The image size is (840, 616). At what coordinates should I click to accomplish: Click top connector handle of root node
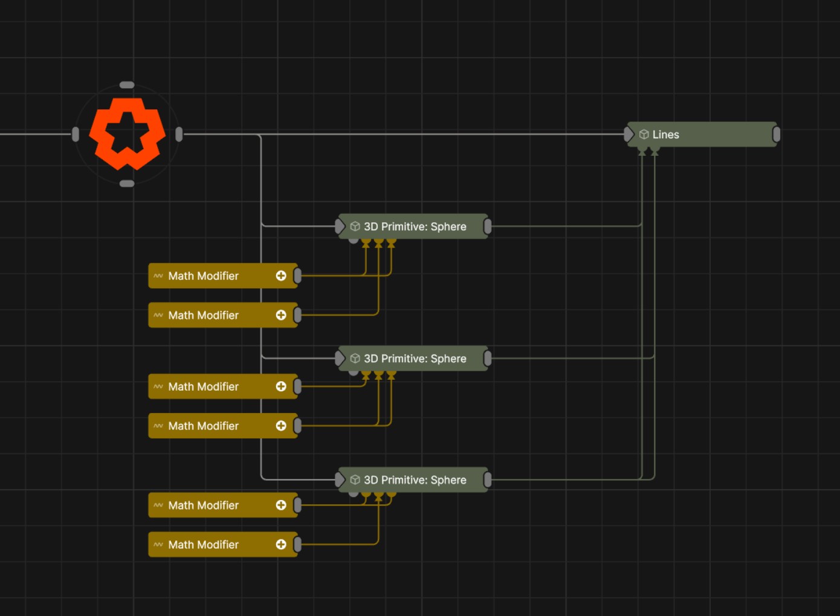(127, 85)
